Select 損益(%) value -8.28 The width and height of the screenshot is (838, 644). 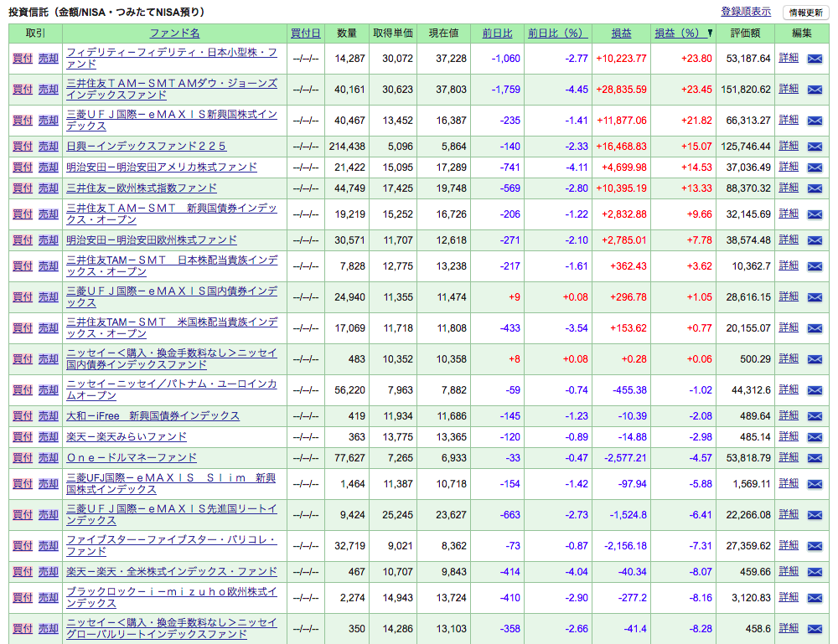[x=700, y=629]
